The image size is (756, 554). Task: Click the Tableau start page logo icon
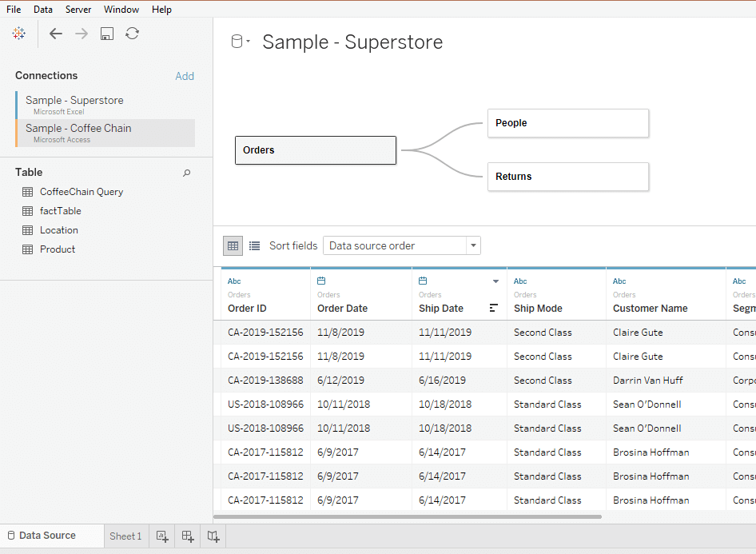(19, 34)
